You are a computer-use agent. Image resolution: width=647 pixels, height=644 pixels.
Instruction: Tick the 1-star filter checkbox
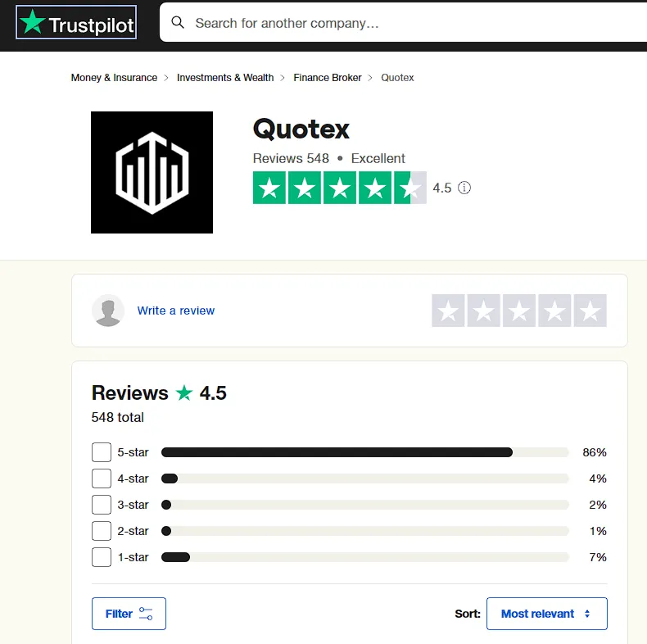(x=102, y=557)
